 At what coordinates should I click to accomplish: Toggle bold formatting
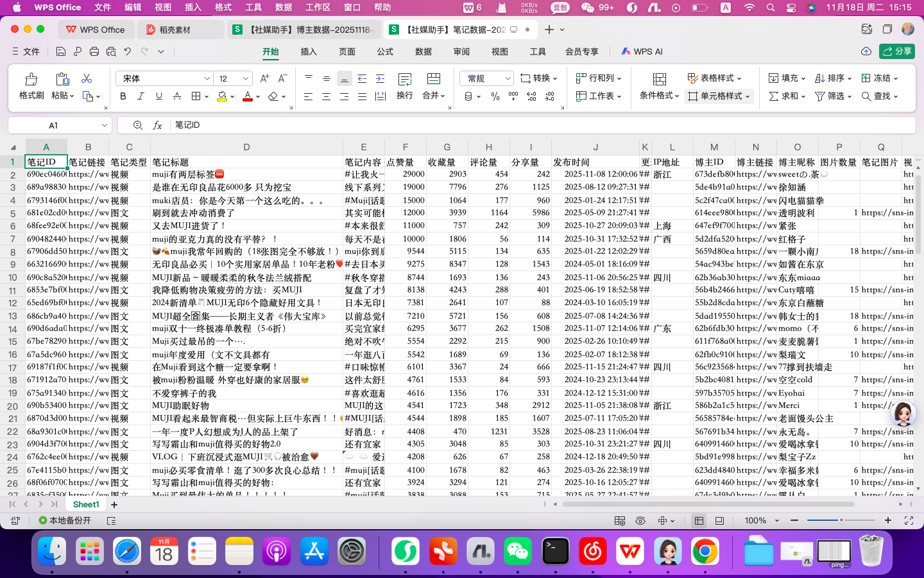pyautogui.click(x=123, y=96)
